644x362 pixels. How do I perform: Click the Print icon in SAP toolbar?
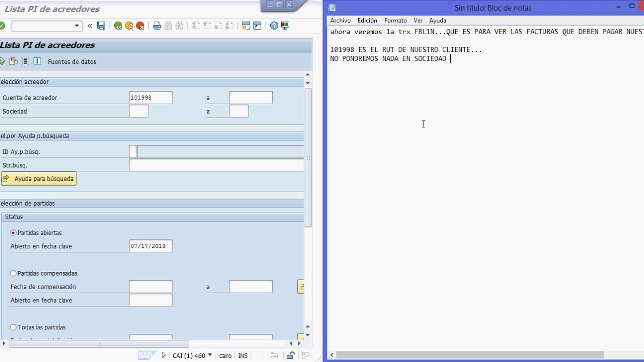click(157, 26)
